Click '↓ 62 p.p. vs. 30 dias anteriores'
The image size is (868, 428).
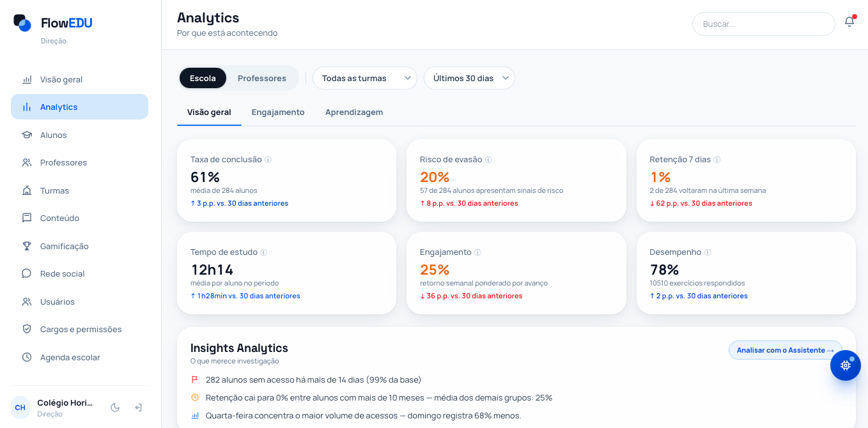pyautogui.click(x=701, y=203)
